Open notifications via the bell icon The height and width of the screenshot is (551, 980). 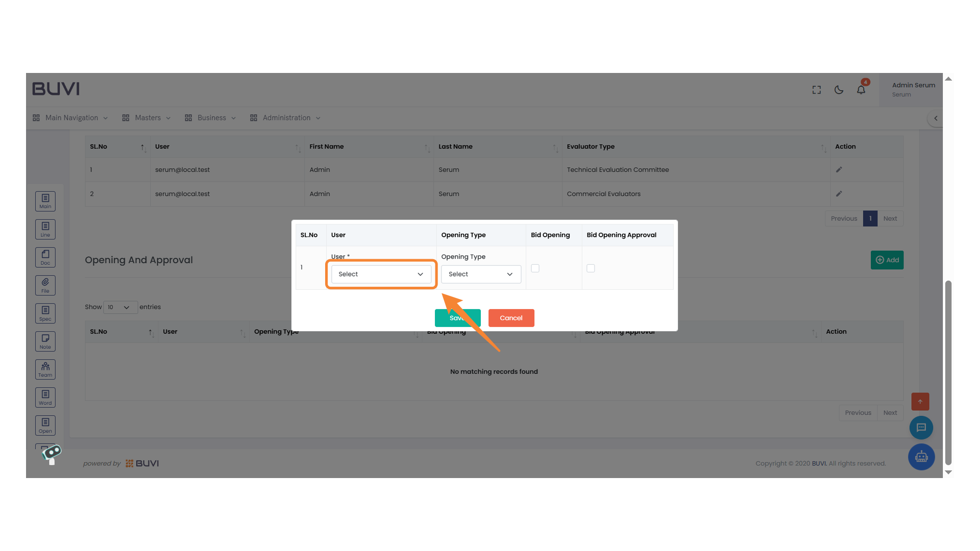coord(861,89)
